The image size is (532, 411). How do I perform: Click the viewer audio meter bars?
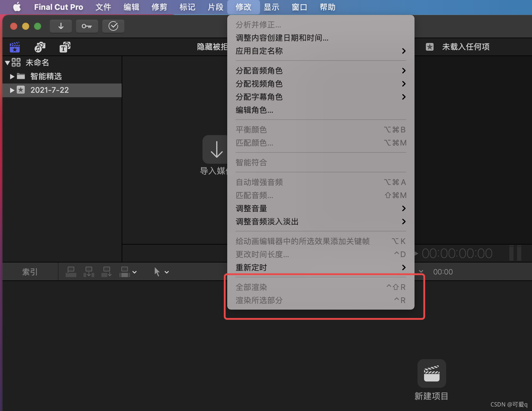click(515, 253)
